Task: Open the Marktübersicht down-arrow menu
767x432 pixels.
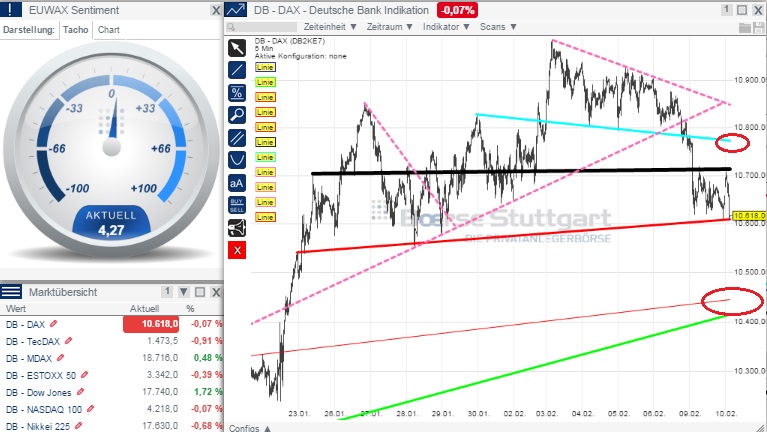Action: (183, 292)
